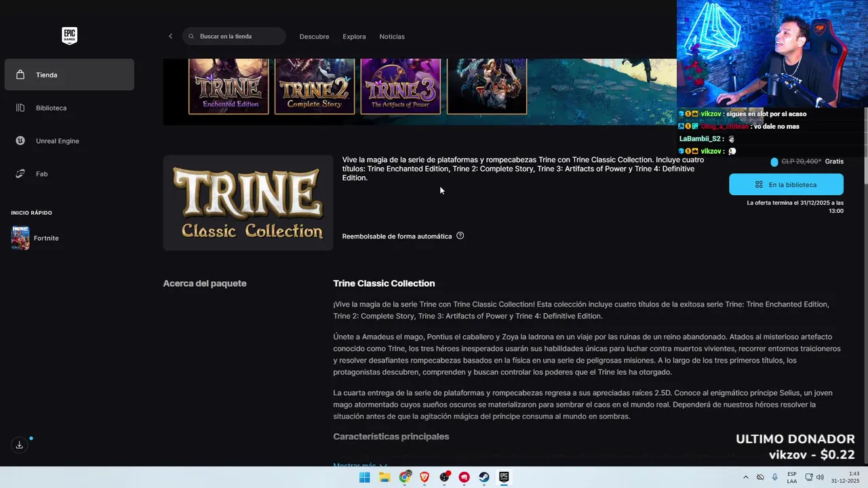Viewport: 868px width, 488px height.
Task: Open Google Chrome from taskbar
Action: click(405, 477)
